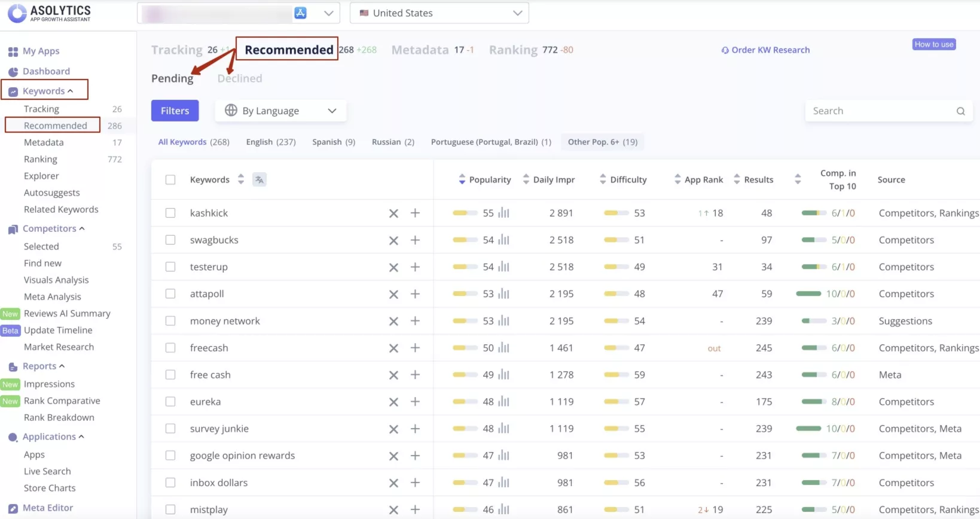Filter by Spanish language tab

(334, 142)
